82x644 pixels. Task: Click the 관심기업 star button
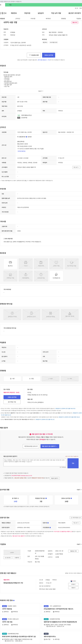click(8, 558)
